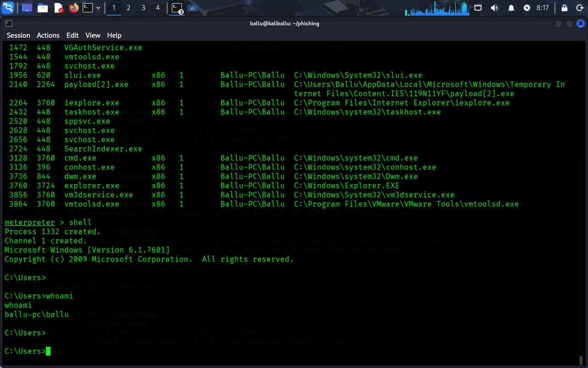Click the C:\Users>whoami command line
The width and height of the screenshot is (588, 368).
39,296
